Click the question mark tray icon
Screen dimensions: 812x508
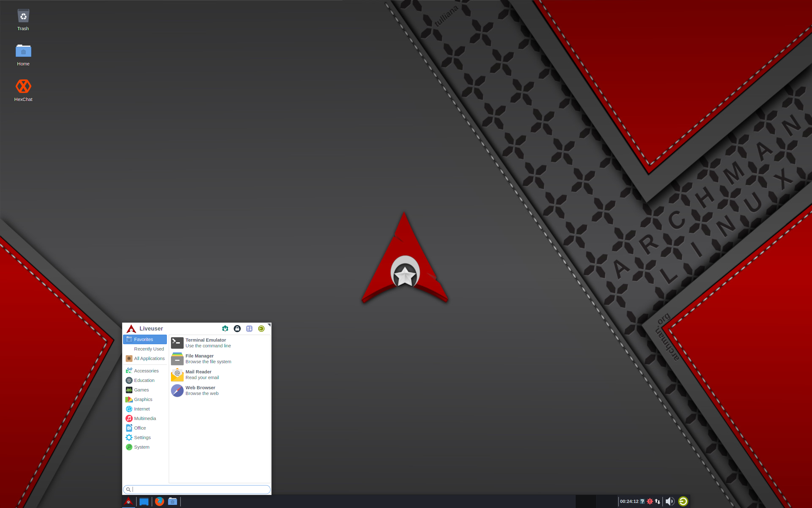(642, 501)
